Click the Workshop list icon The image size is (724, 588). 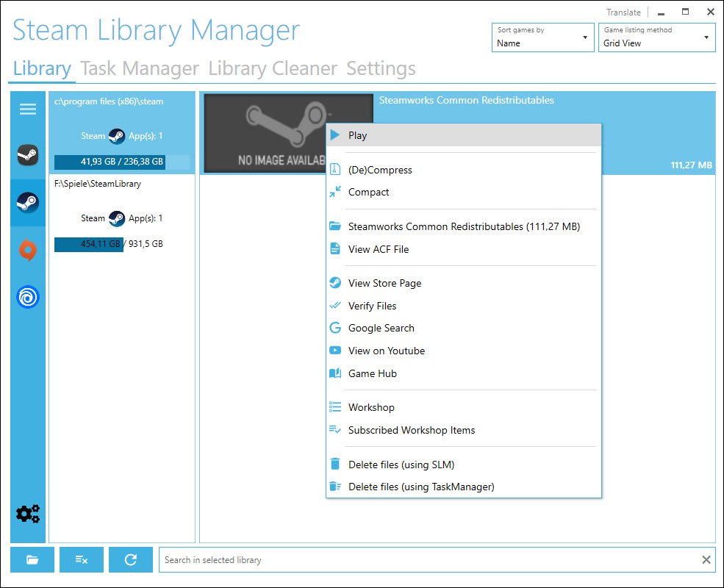(335, 406)
